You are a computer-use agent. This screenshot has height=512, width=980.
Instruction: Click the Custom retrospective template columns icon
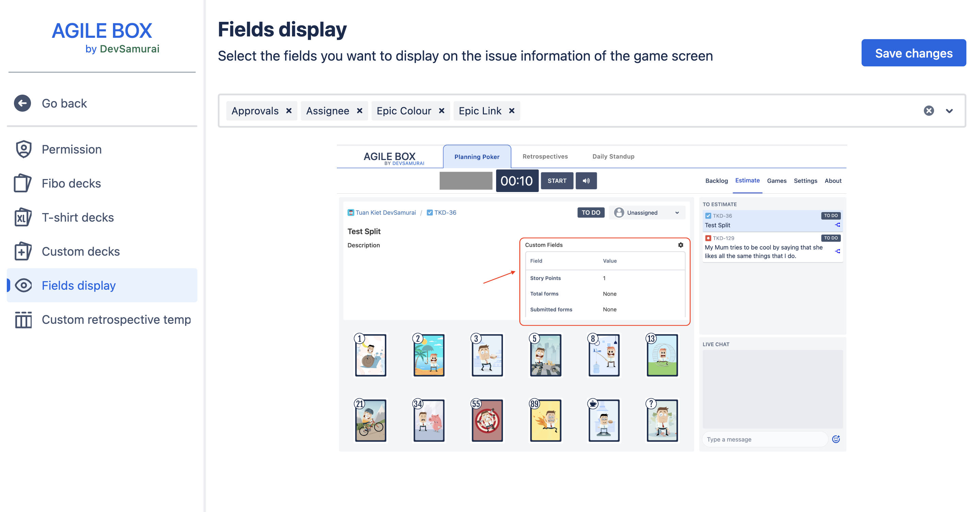pos(23,319)
